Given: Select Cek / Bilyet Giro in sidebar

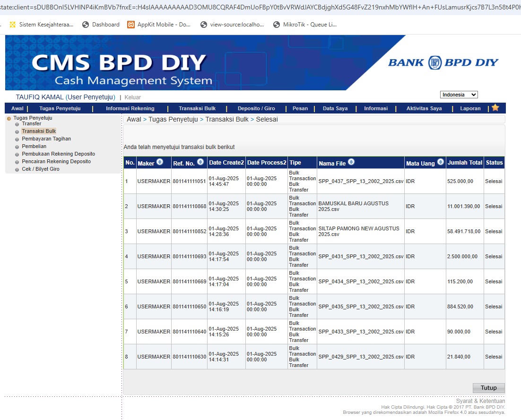Looking at the screenshot, I should coord(41,169).
